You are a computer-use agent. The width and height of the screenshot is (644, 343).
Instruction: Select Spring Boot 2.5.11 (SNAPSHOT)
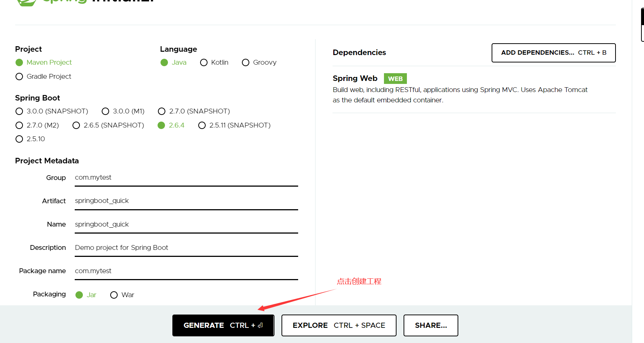(x=202, y=125)
